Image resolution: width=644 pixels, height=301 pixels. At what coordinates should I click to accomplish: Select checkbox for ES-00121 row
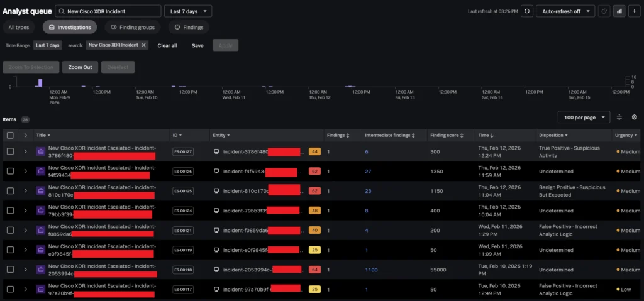10,231
